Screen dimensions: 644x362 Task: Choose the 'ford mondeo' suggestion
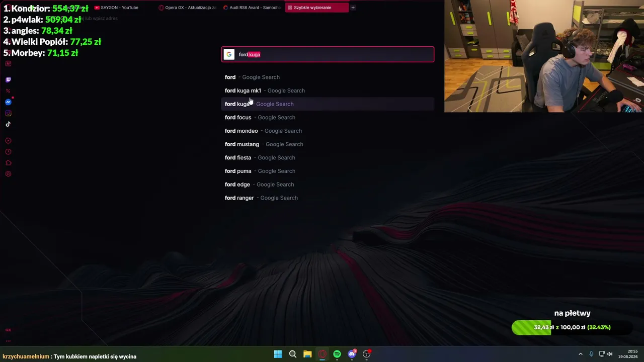click(x=328, y=131)
